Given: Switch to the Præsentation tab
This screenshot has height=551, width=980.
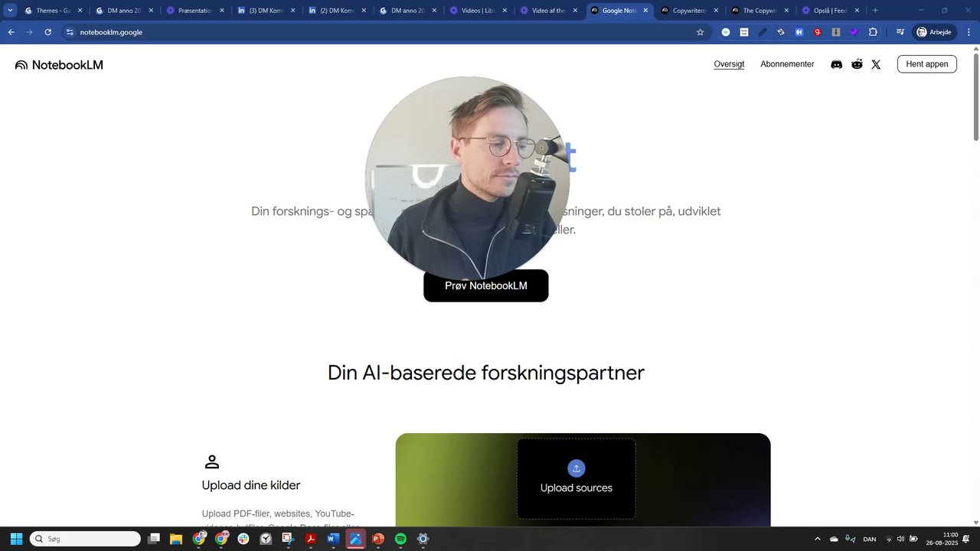Looking at the screenshot, I should click(x=195, y=11).
